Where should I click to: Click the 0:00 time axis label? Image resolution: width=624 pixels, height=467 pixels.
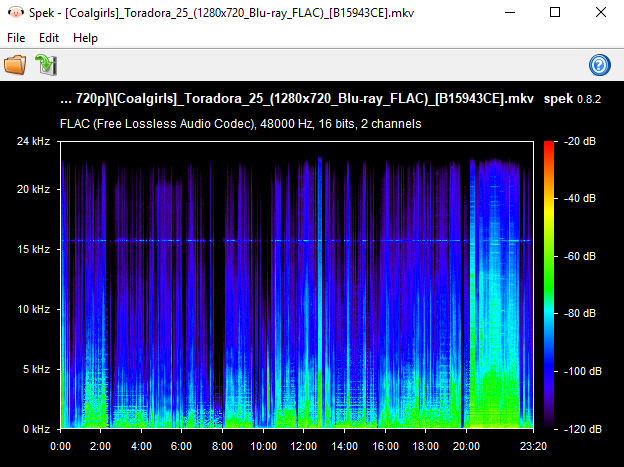pyautogui.click(x=60, y=446)
